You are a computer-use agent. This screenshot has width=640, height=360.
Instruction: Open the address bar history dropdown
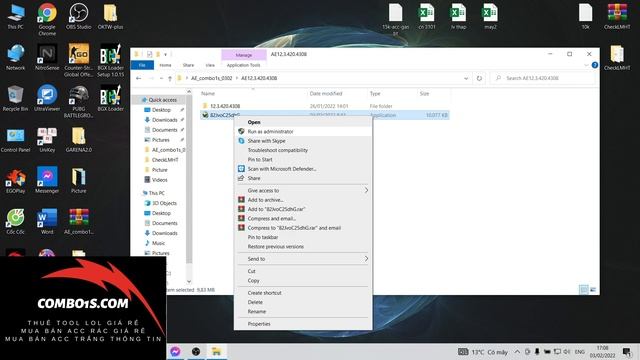(x=466, y=78)
